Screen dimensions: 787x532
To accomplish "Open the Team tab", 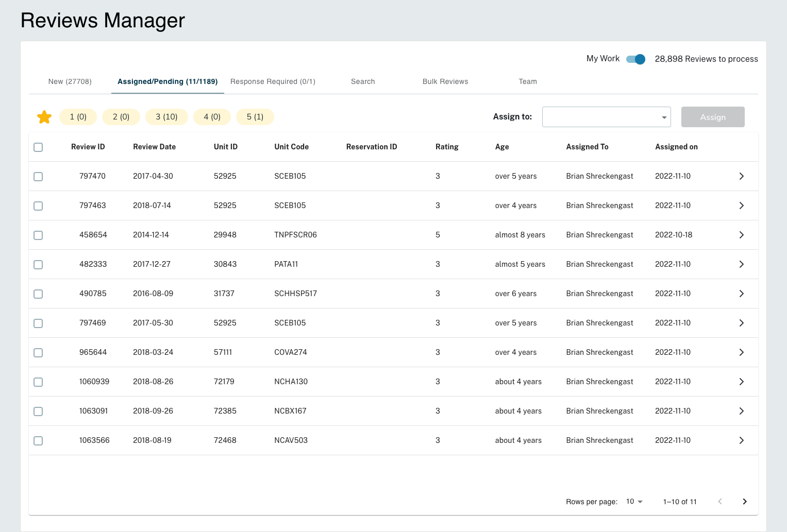I will 528,81.
